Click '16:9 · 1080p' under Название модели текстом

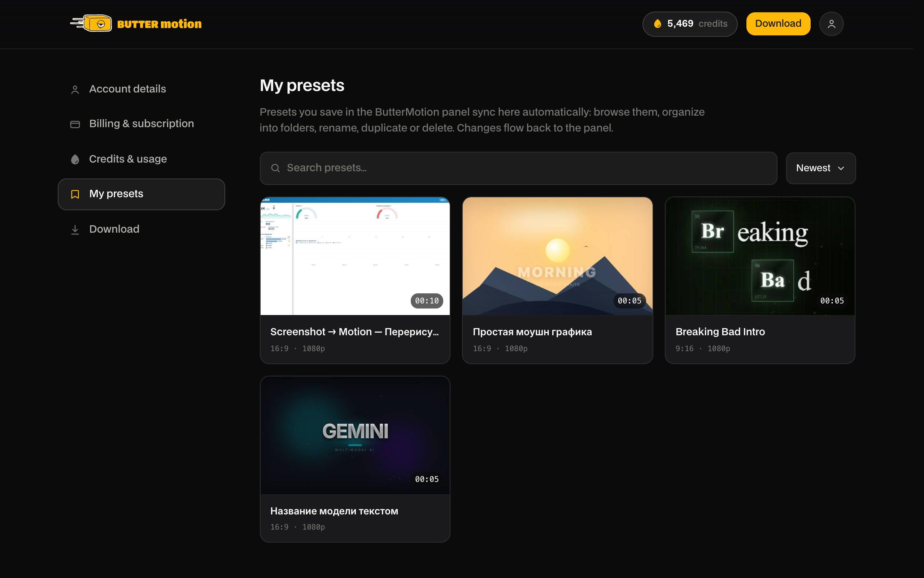pos(297,527)
